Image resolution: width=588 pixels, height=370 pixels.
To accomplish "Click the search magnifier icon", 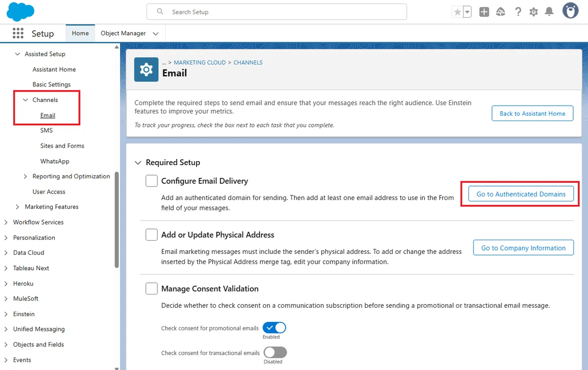I will point(160,12).
